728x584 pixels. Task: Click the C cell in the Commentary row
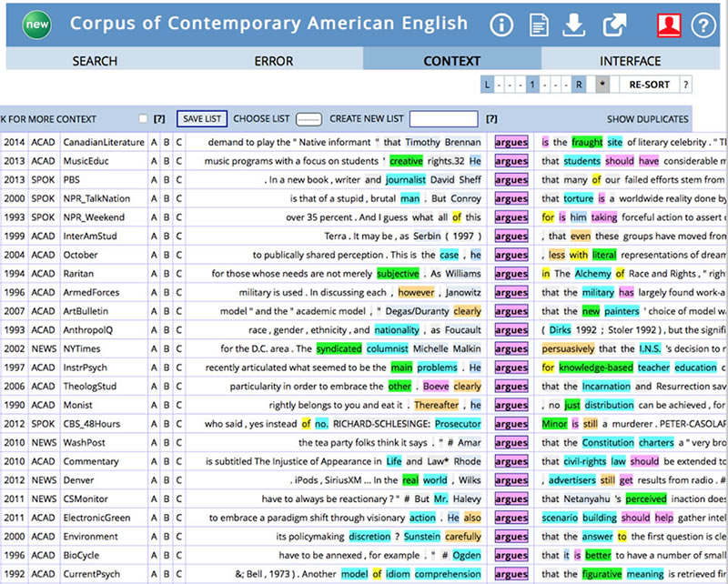coord(178,461)
